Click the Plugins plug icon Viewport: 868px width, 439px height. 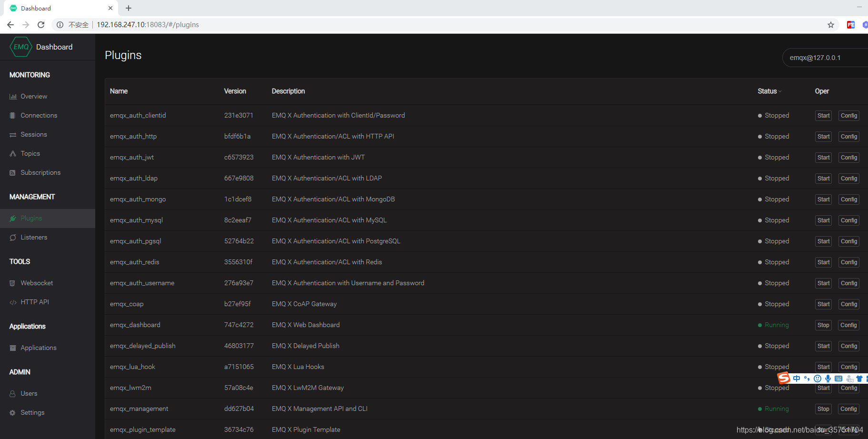pos(13,219)
